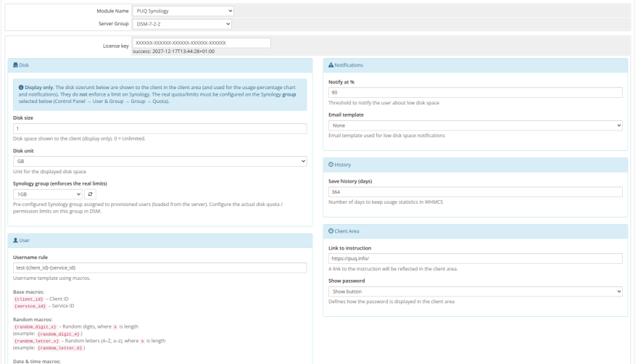The image size is (638, 364).
Task: Click the 'Random macros:' label
Action: 33,320
